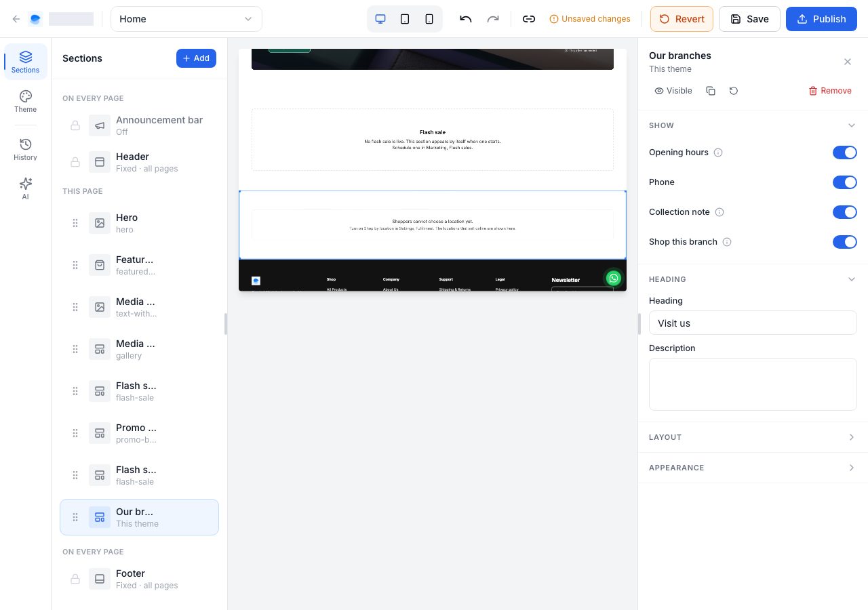Remove the Our branches section

[830, 91]
